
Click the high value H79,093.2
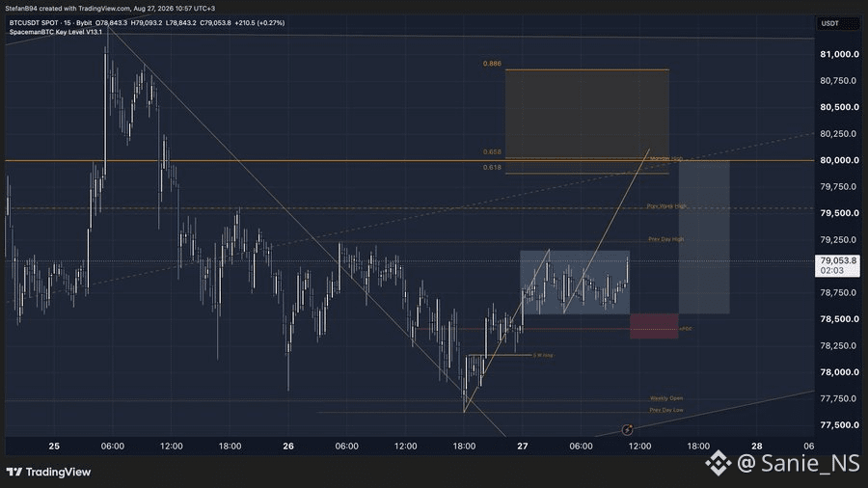147,23
